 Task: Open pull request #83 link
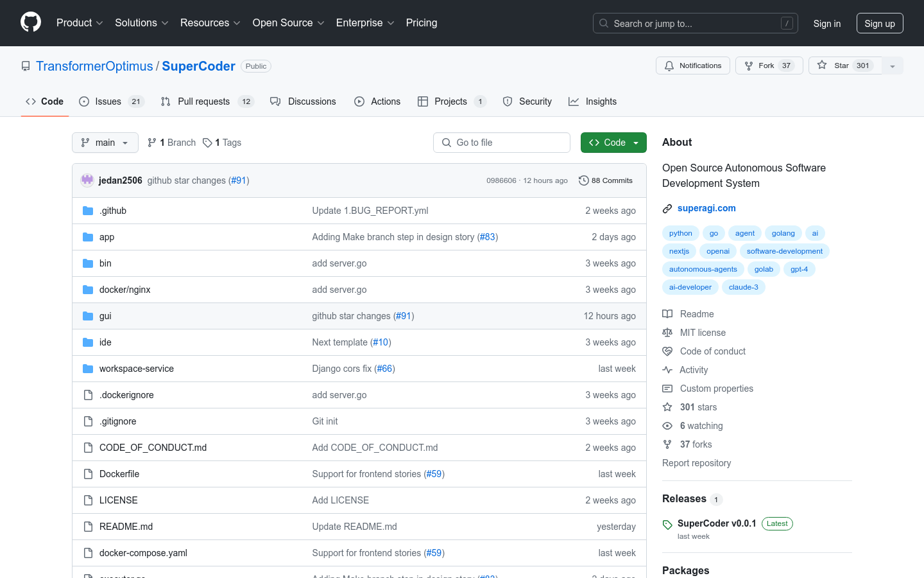point(488,237)
